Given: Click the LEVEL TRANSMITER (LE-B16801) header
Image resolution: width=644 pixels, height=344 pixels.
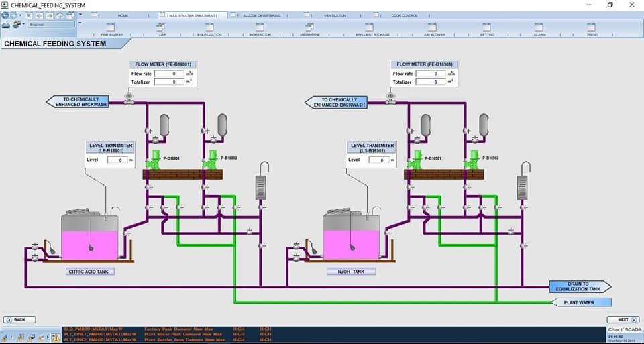Looking at the screenshot, I should (x=111, y=148).
